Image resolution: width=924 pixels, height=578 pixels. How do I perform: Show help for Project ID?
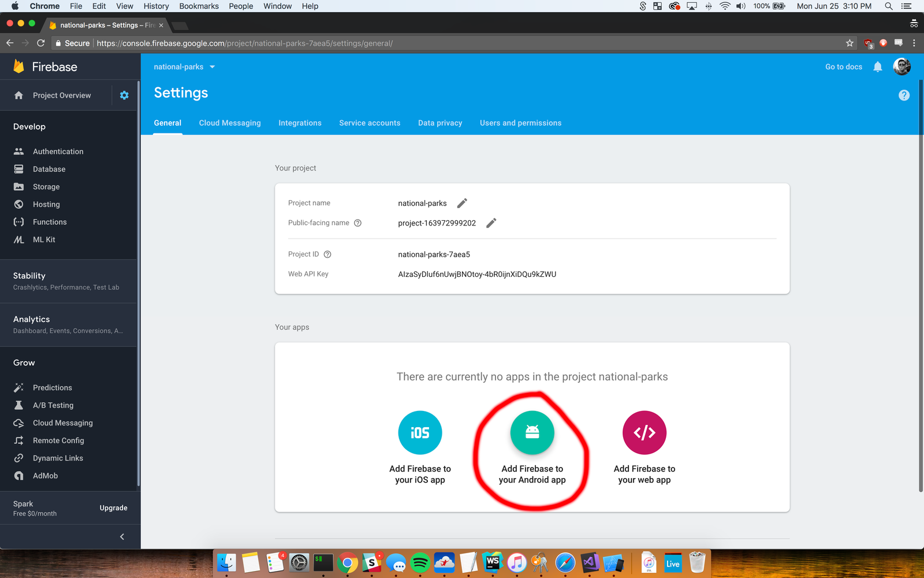(327, 254)
